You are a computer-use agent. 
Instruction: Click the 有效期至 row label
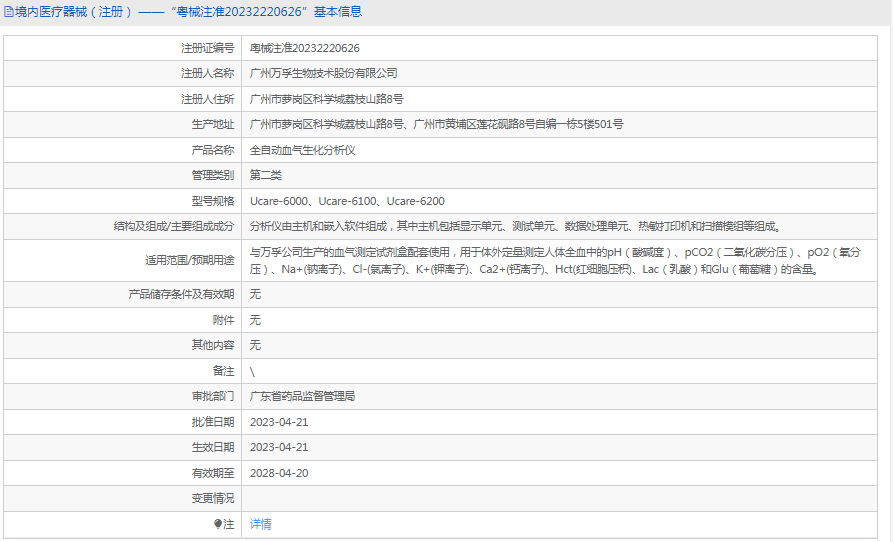[x=212, y=473]
